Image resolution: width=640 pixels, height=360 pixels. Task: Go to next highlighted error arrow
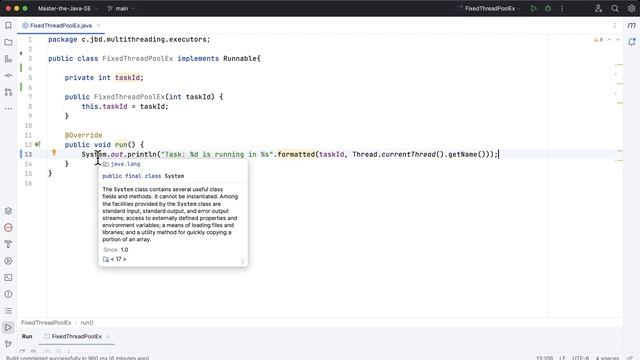pos(618,40)
